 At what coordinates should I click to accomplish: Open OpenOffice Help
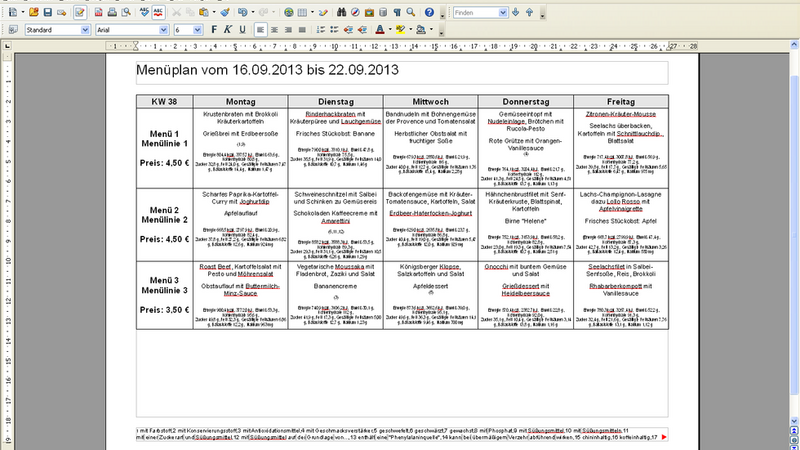pos(430,12)
